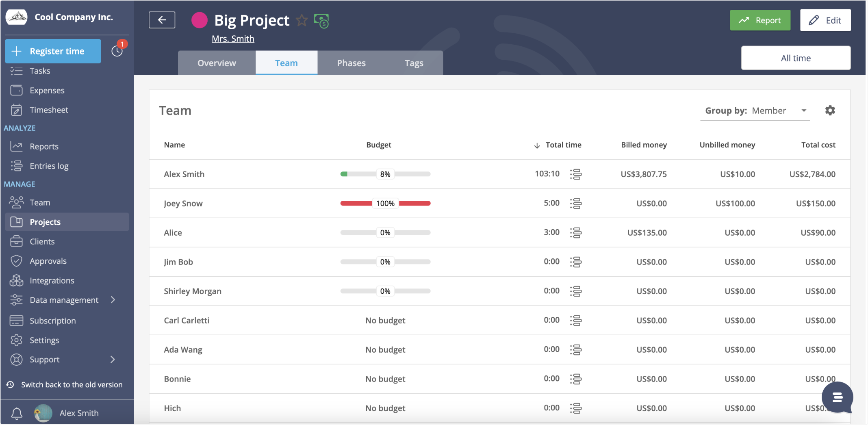
Task: Open the Entries log icon
Action: tap(16, 166)
